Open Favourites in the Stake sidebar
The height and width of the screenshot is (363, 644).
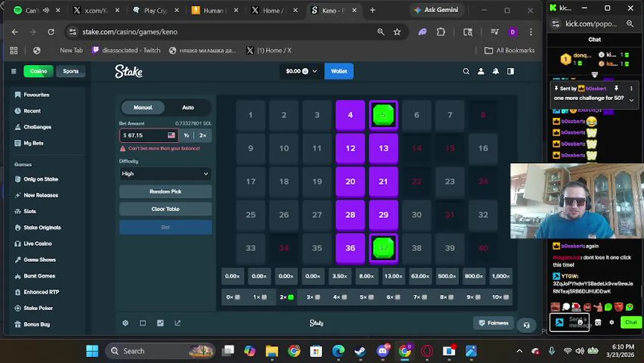click(36, 95)
